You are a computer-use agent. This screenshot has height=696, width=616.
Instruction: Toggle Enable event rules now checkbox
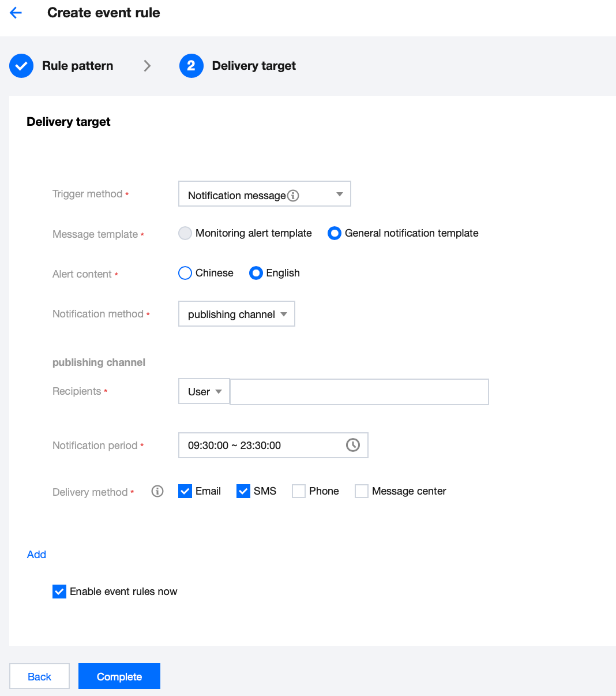tap(59, 592)
